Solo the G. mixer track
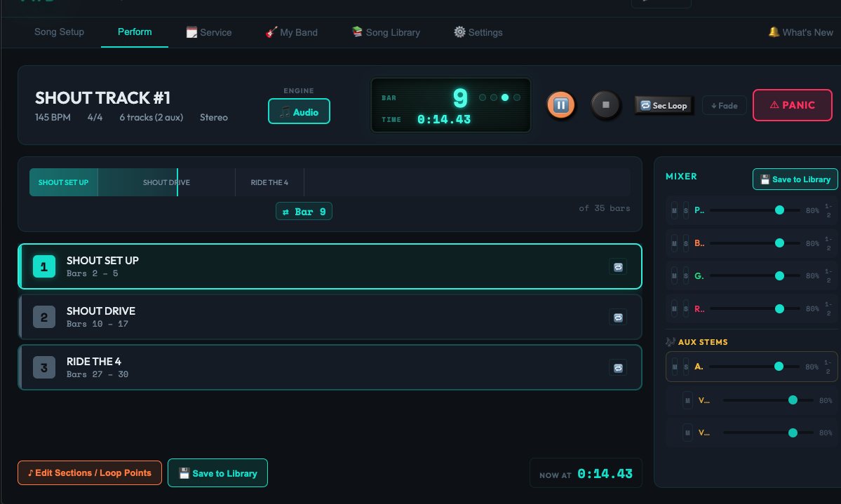841x504 pixels. [685, 276]
